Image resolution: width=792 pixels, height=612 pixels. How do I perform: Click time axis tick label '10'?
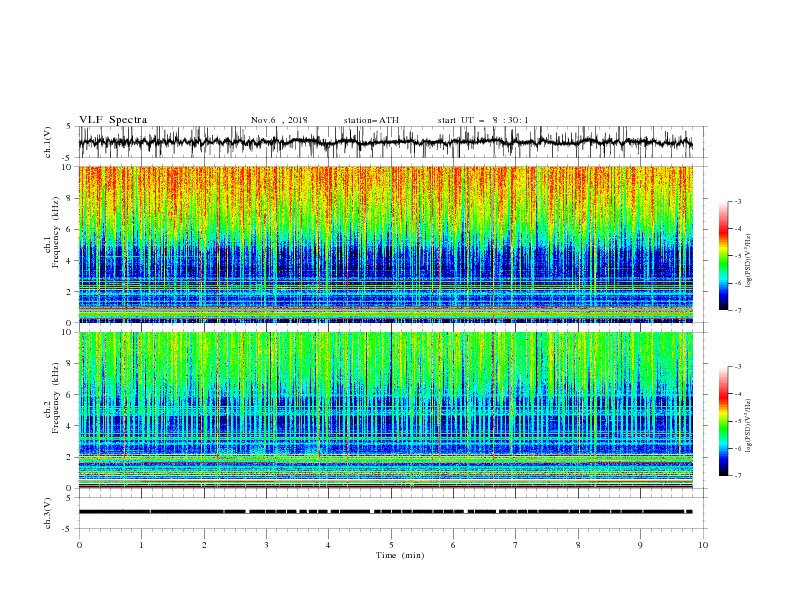(703, 545)
